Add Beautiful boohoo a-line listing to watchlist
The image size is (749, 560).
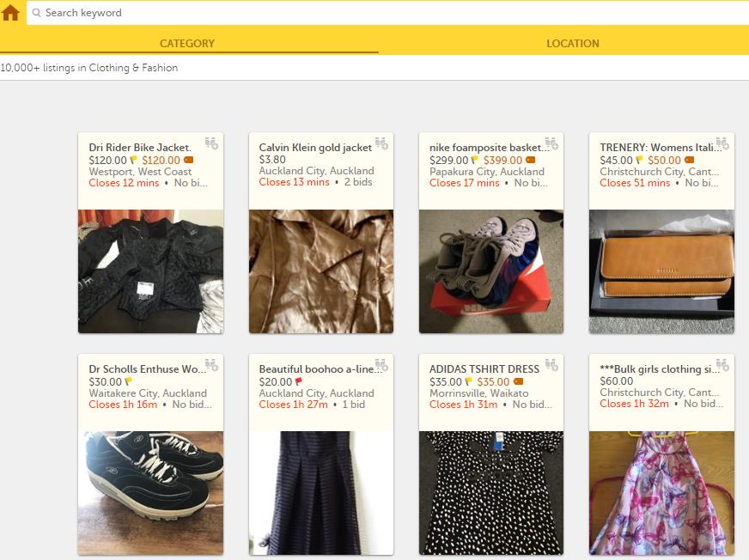(381, 365)
